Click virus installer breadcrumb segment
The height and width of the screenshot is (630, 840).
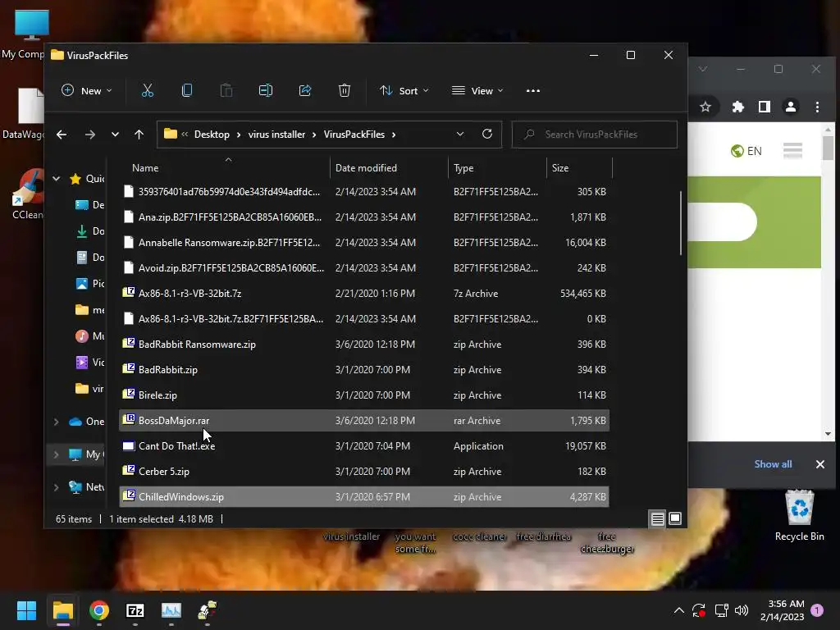point(277,135)
